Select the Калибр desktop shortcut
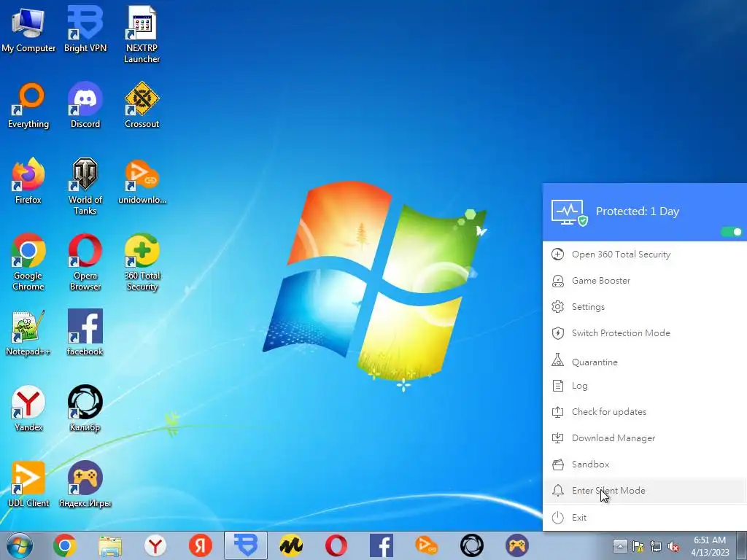747x560 pixels. [85, 408]
